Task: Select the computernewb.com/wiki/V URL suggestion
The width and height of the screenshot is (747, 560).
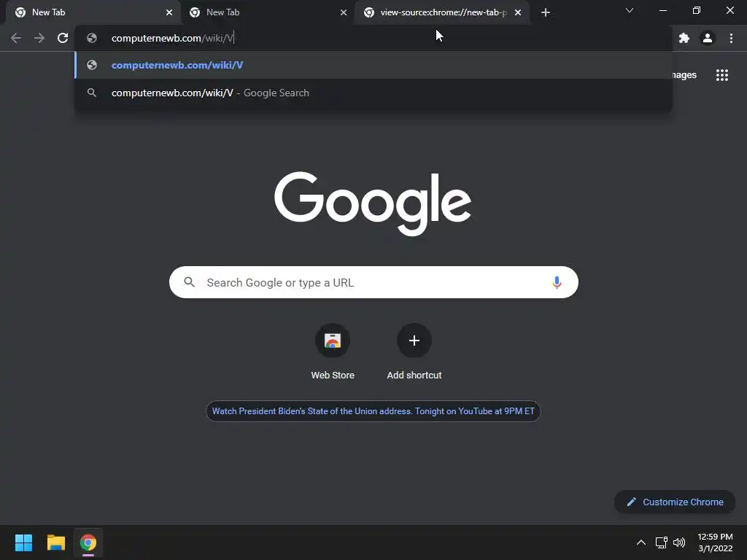Action: pos(373,65)
